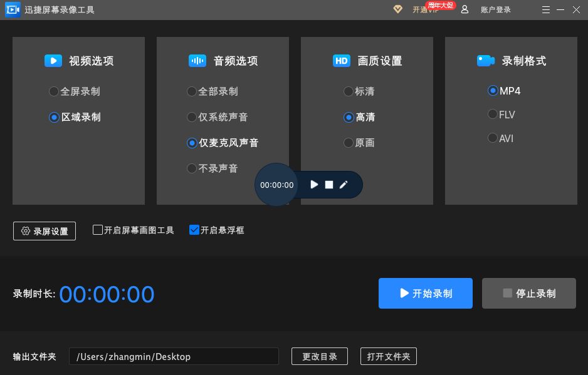The height and width of the screenshot is (375, 588).
Task: Click the VIP diamond icon in title bar
Action: (x=397, y=9)
